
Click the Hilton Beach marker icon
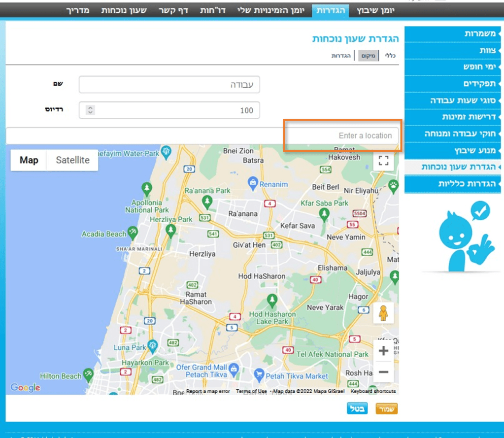[x=88, y=375]
